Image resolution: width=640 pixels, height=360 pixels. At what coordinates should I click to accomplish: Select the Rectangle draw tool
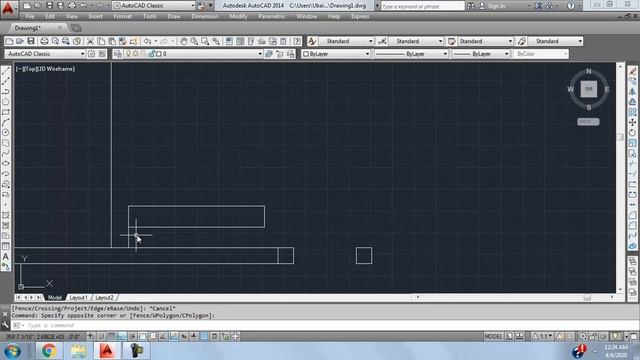[x=6, y=112]
